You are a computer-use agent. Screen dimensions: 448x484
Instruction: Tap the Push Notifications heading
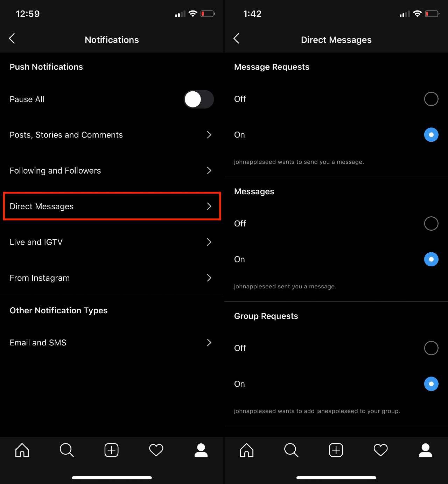(x=46, y=67)
